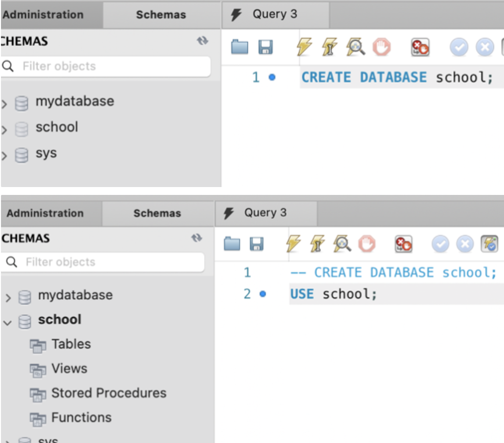This screenshot has height=443, width=504.
Task: Toggle auto-commit icon in the two-line query editor
Action: point(490,244)
